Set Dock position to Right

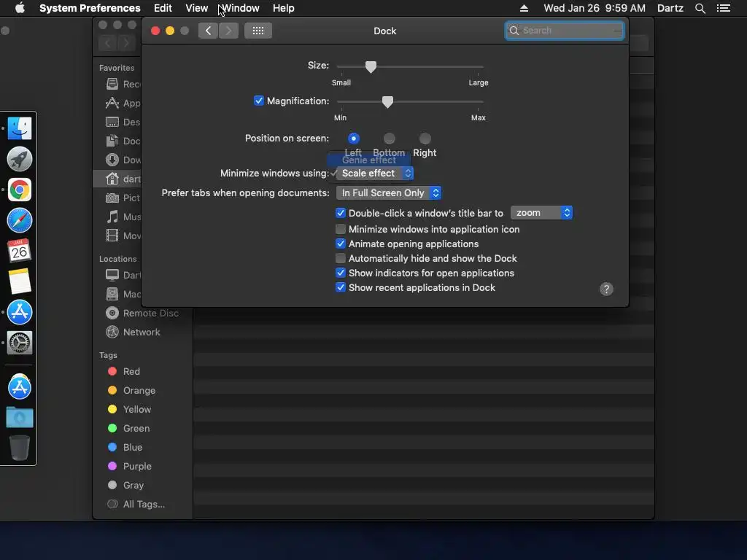click(425, 139)
